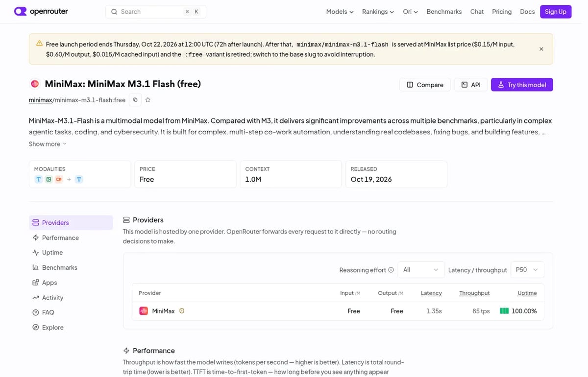Sort by the Uptime column header

tap(527, 293)
